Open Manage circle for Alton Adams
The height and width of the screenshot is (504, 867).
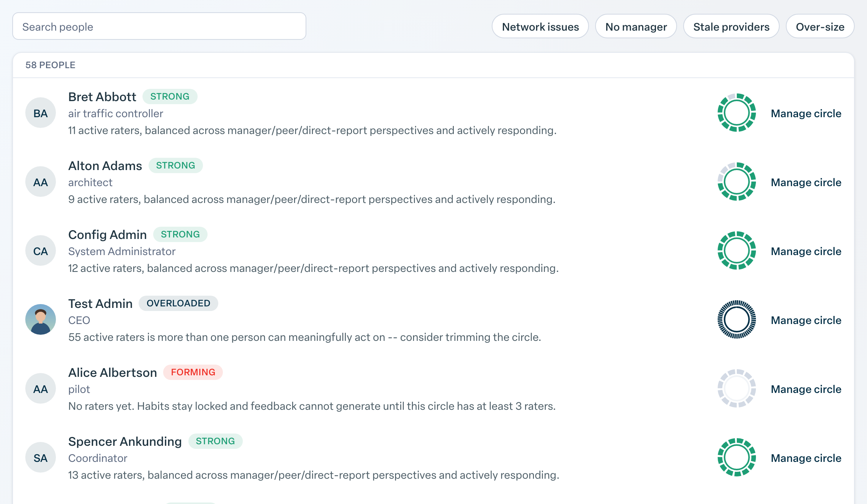(x=806, y=182)
